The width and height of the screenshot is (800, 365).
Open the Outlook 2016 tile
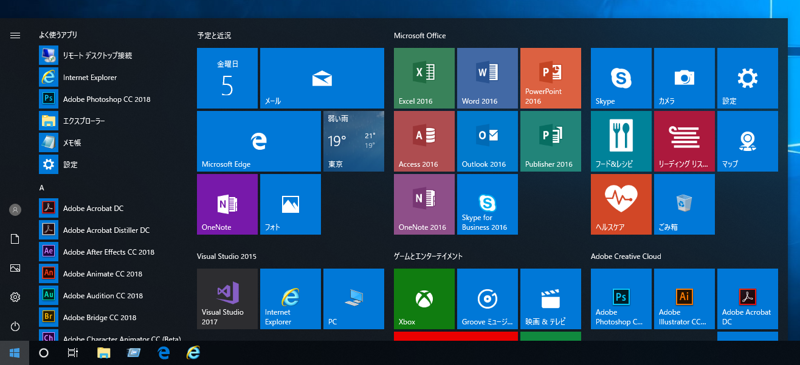487,141
